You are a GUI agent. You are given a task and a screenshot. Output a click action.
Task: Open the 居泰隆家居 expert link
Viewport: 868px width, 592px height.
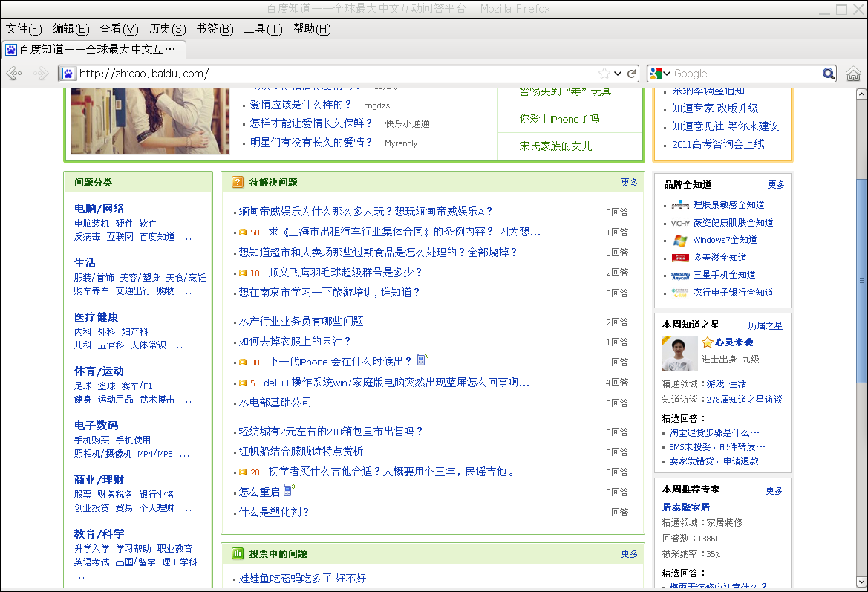tap(686, 507)
